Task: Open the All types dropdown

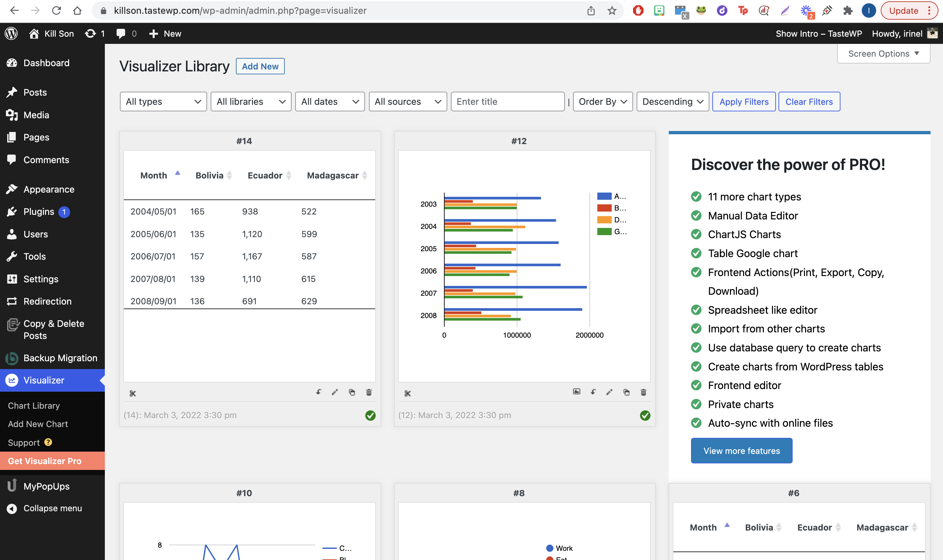Action: [163, 102]
